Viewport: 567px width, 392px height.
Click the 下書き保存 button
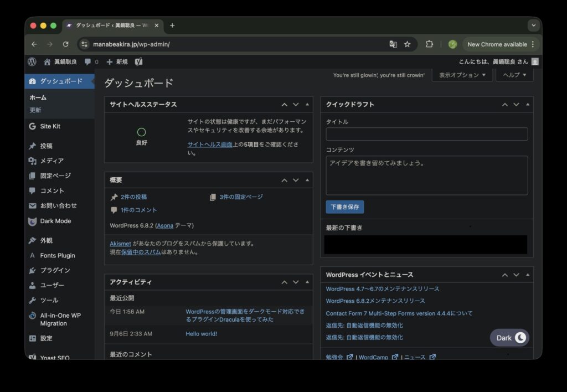tap(344, 207)
